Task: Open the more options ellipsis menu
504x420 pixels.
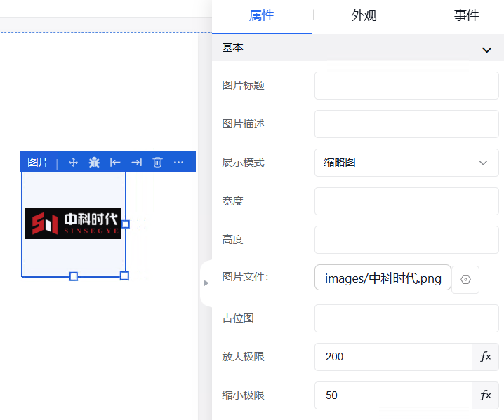Action: click(x=179, y=163)
